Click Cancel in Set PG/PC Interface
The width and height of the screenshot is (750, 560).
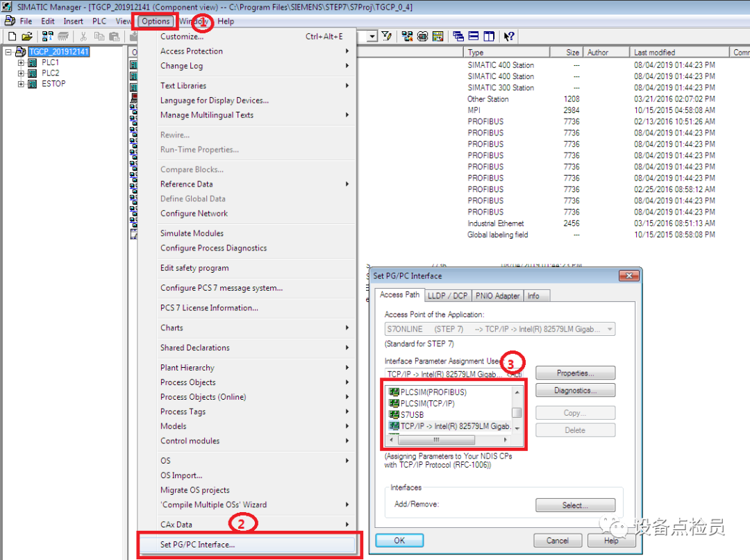[558, 541]
